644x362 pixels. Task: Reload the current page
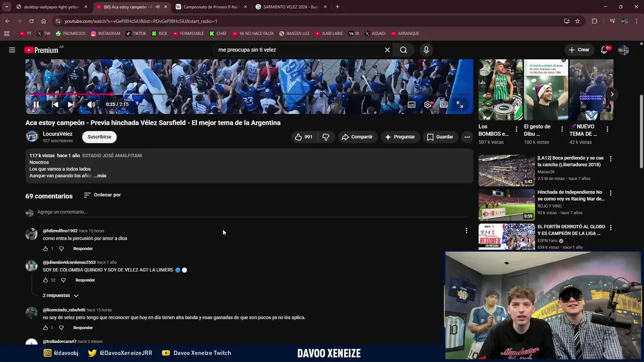[31, 21]
